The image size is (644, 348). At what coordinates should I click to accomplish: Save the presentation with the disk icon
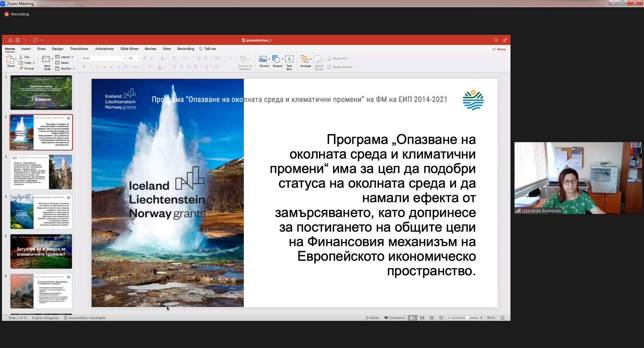tap(17, 40)
